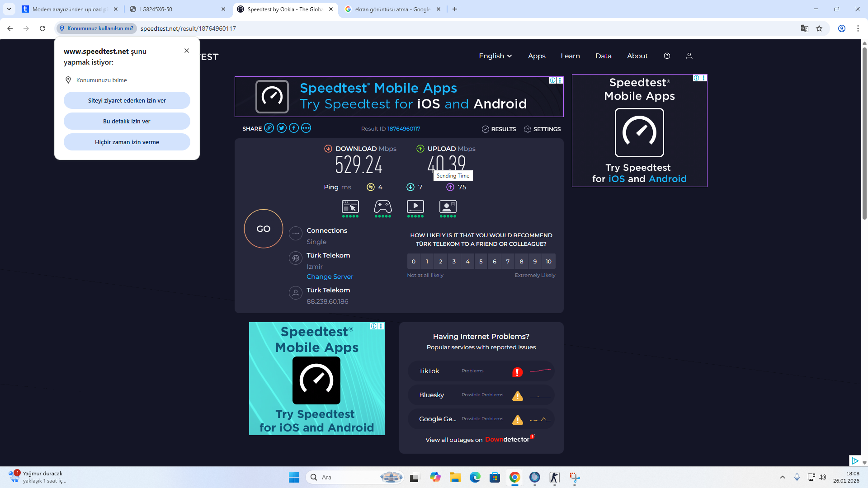Open the Data menu item
Screen dimensions: 868x488
coord(603,56)
